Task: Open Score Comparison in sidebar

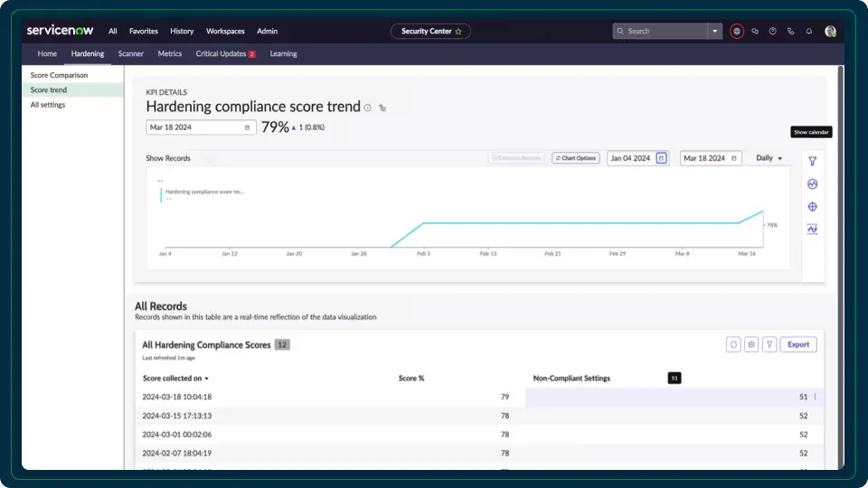Action: 72,75
